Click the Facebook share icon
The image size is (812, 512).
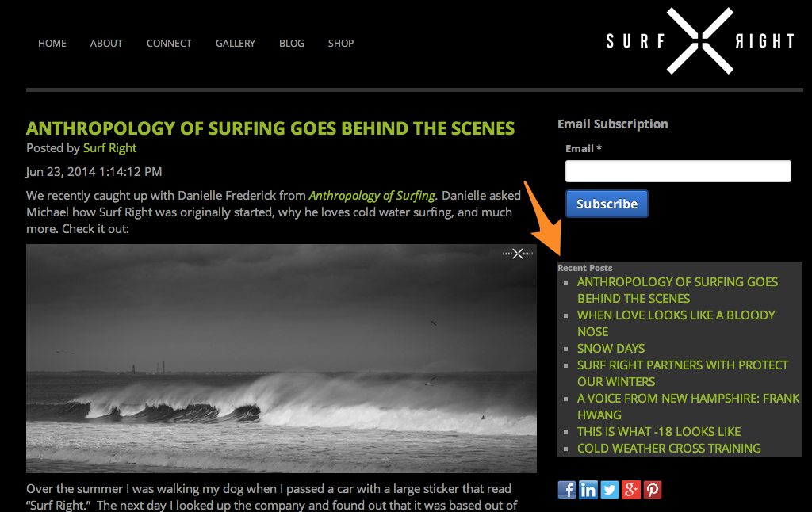pyautogui.click(x=566, y=490)
